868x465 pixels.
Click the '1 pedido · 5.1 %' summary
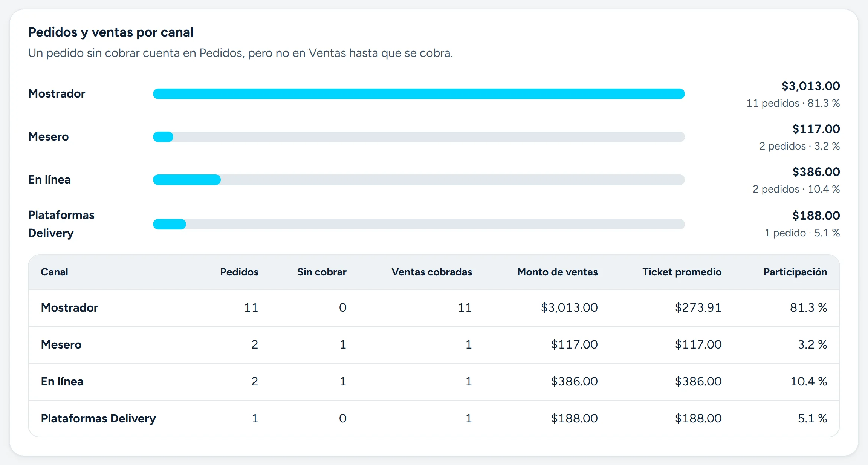(x=802, y=233)
